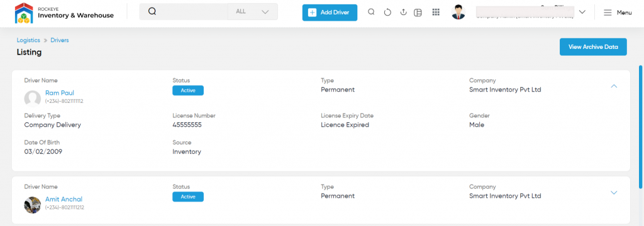
Task: Click the upload/export icon
Action: point(403,13)
